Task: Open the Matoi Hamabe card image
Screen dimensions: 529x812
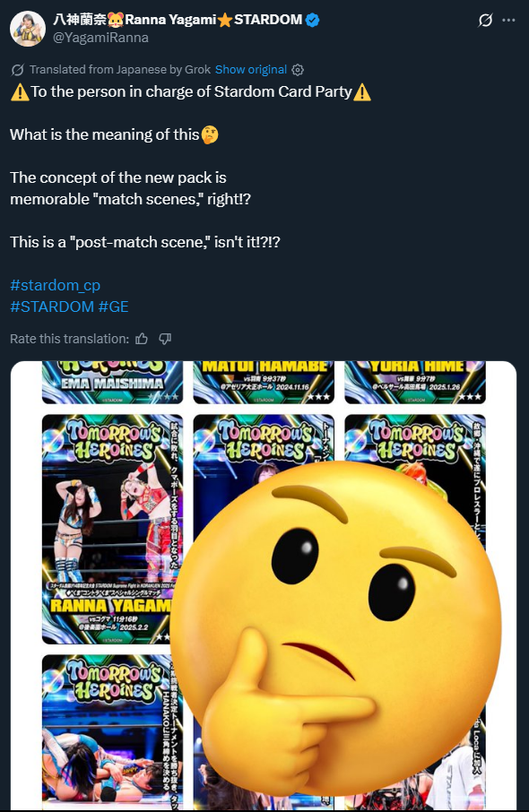Action: click(x=264, y=382)
